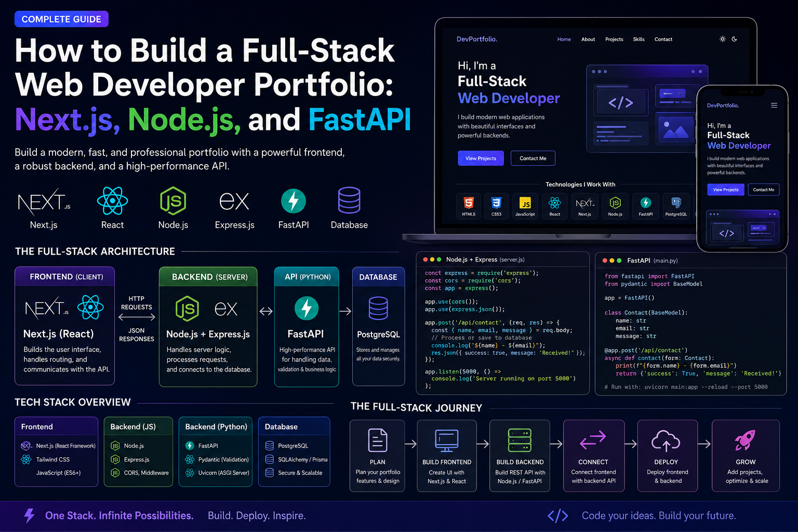The width and height of the screenshot is (798, 532).
Task: Click the Next.js logo in the top technology row
Action: click(x=44, y=202)
